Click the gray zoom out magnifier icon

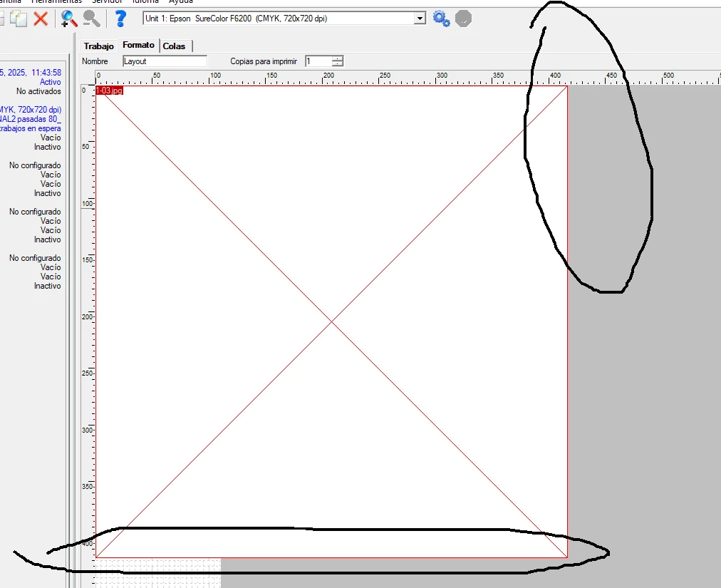pos(91,19)
